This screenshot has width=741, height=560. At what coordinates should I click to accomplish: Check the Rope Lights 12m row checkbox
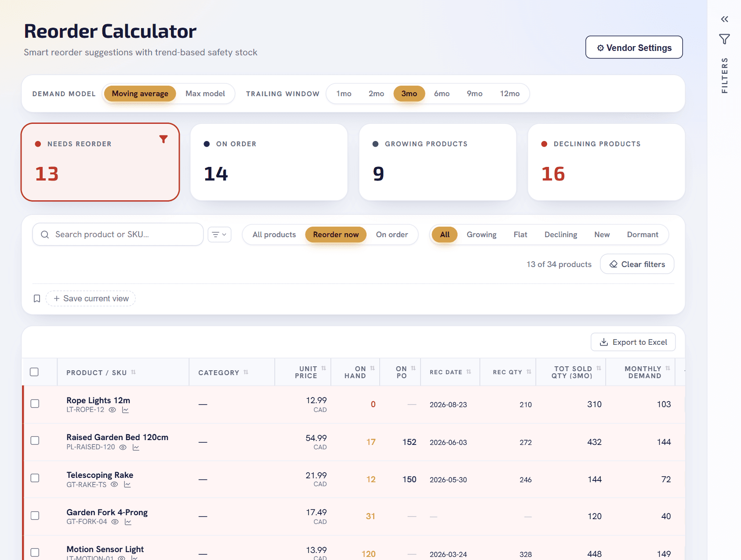pos(35,404)
